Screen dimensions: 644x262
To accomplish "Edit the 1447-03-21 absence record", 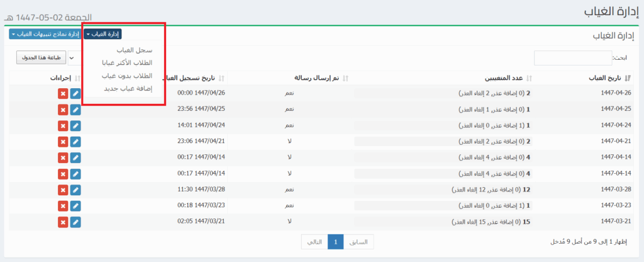I will click(75, 222).
